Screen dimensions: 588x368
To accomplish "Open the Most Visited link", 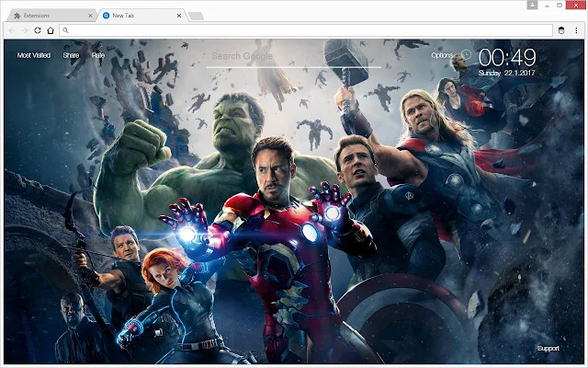I will pyautogui.click(x=34, y=55).
